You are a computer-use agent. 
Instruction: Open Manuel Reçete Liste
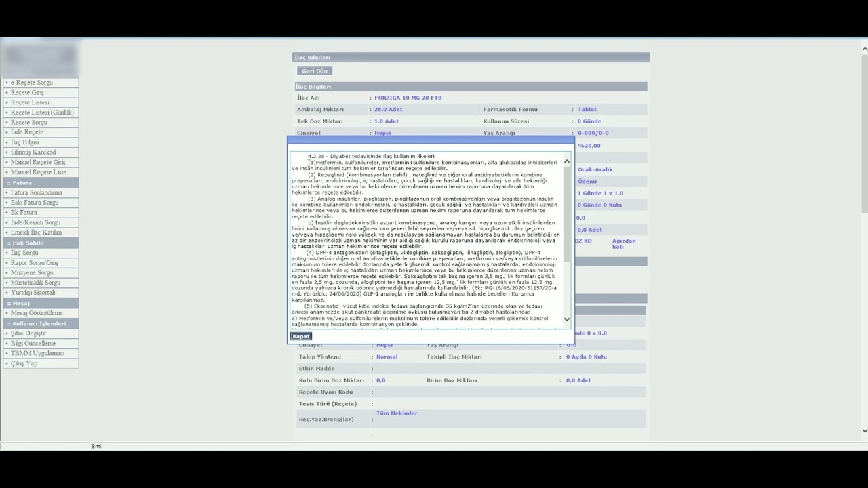39,172
